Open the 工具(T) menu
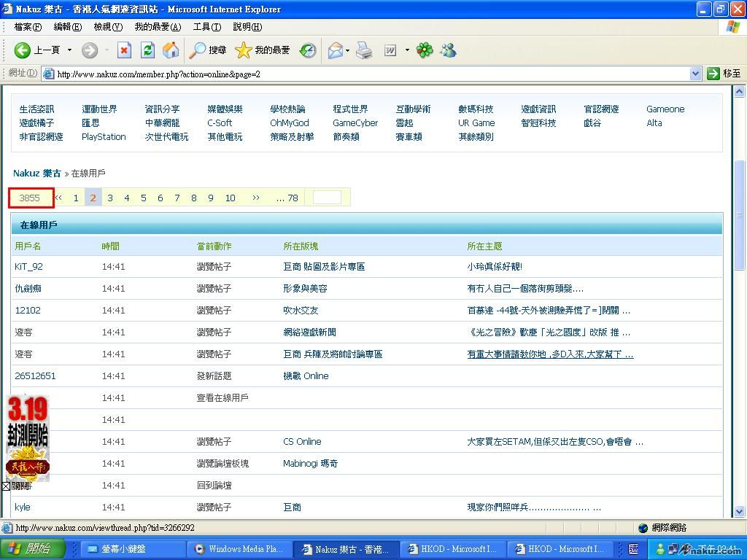This screenshot has width=747, height=560. click(207, 27)
